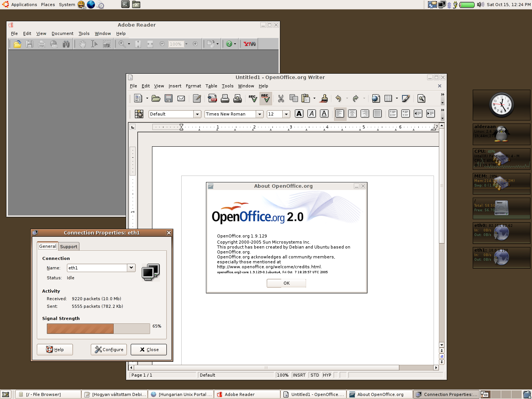532x399 pixels.
Task: Expand formatting toolbar overflow chevron in Writer
Action: click(442, 110)
